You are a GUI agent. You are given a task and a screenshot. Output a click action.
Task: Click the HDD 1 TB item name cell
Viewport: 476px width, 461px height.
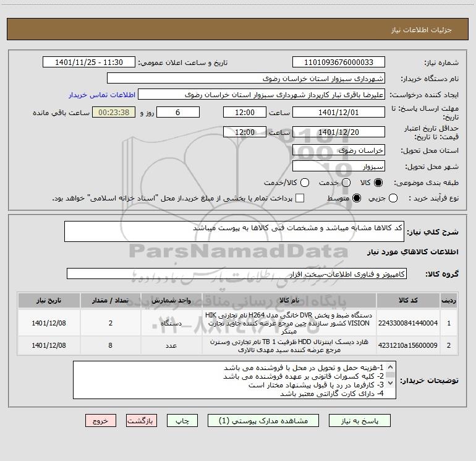[289, 345]
